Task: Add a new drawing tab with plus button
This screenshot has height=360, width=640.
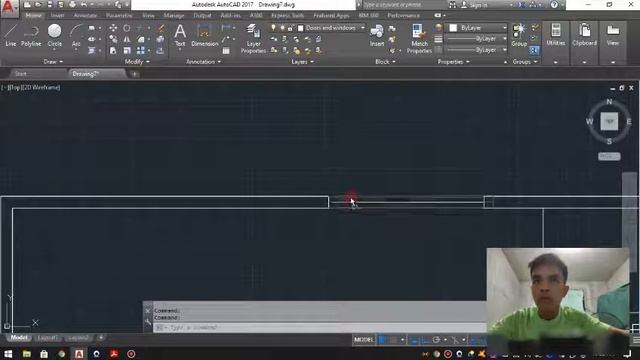Action: pos(134,74)
